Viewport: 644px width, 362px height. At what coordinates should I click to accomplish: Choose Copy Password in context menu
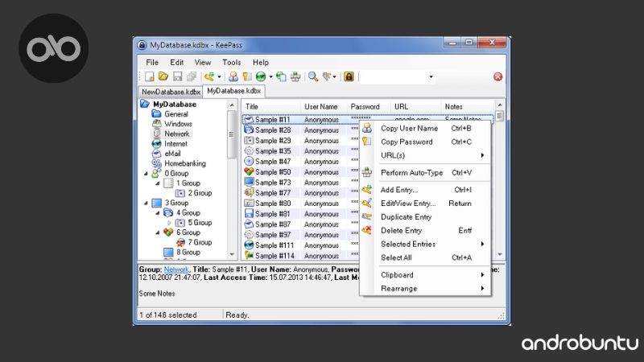(425, 142)
